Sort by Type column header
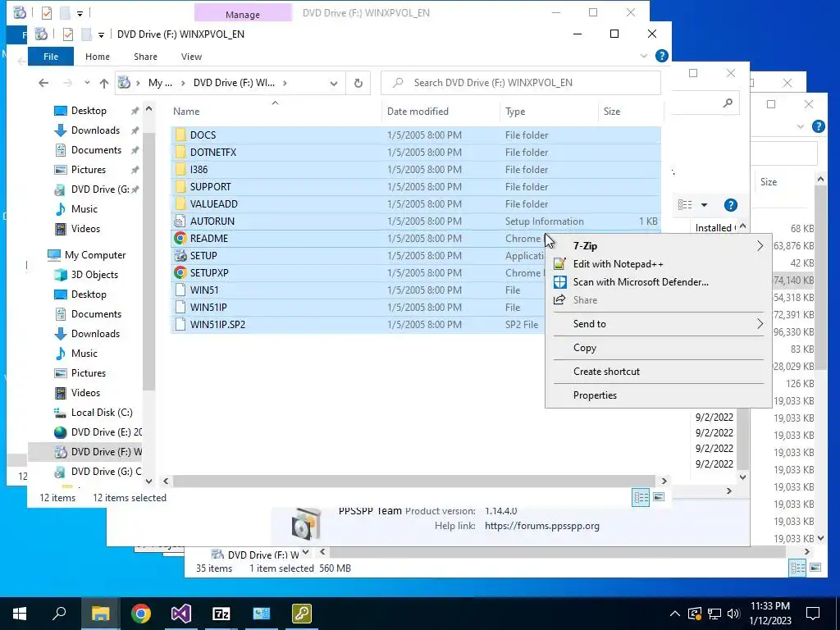This screenshot has height=630, width=840. [549, 112]
